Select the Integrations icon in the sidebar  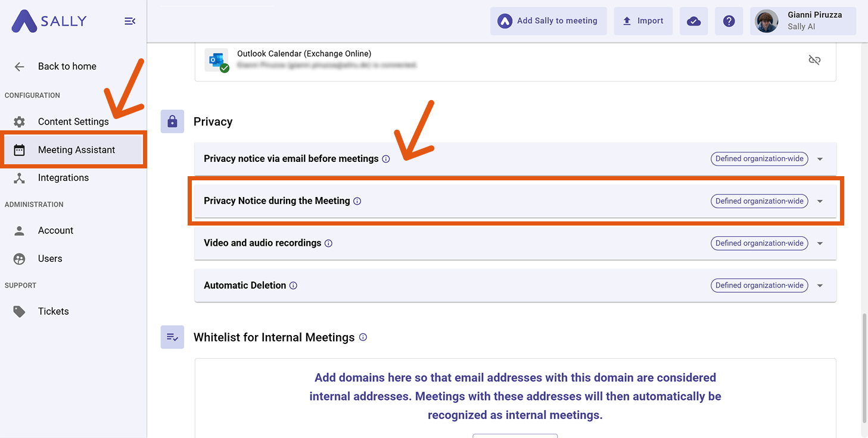tap(18, 177)
